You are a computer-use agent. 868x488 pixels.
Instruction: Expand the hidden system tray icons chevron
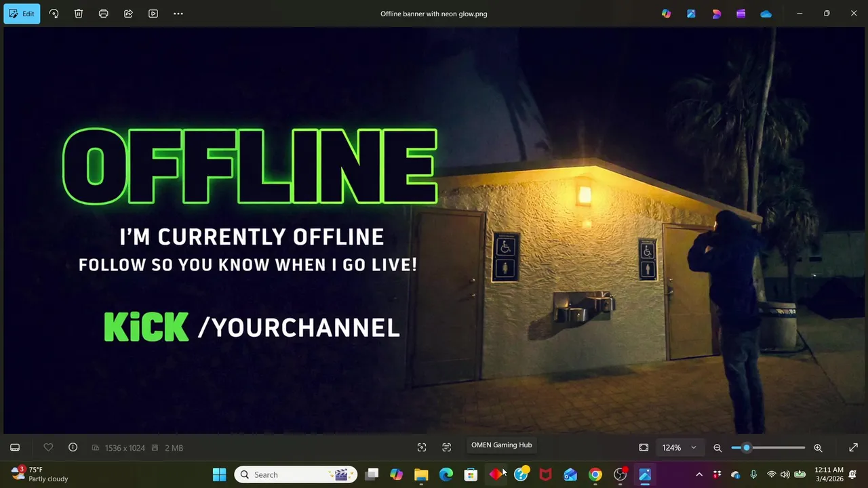click(x=699, y=474)
